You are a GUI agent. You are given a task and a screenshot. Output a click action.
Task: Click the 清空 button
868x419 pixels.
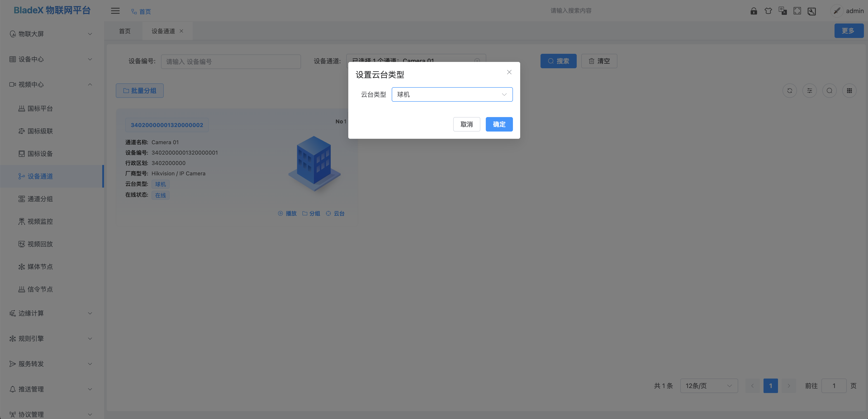tap(599, 61)
